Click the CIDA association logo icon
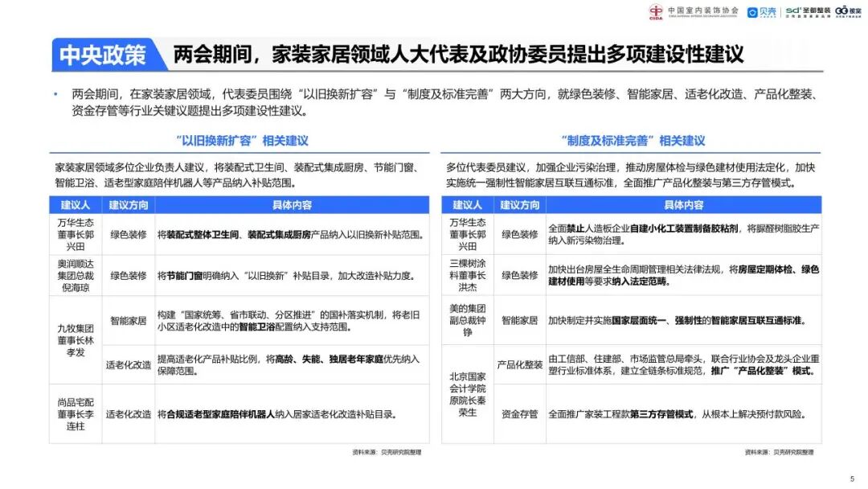The height and width of the screenshot is (489, 868). (656, 11)
